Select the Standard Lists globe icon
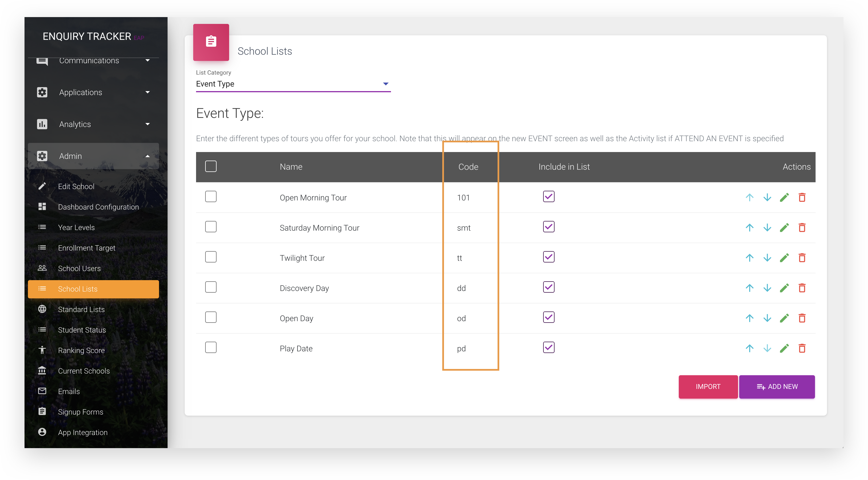Viewport: 868px width, 480px height. coord(42,309)
